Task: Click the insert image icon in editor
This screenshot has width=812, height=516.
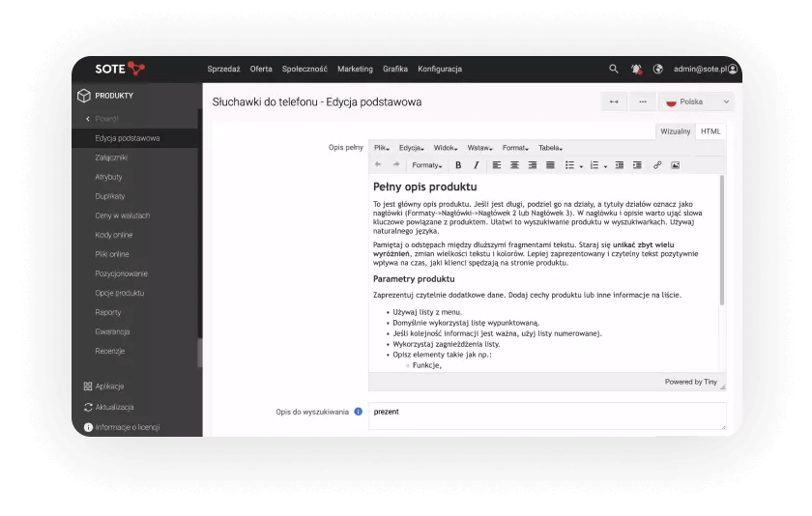Action: (x=676, y=165)
